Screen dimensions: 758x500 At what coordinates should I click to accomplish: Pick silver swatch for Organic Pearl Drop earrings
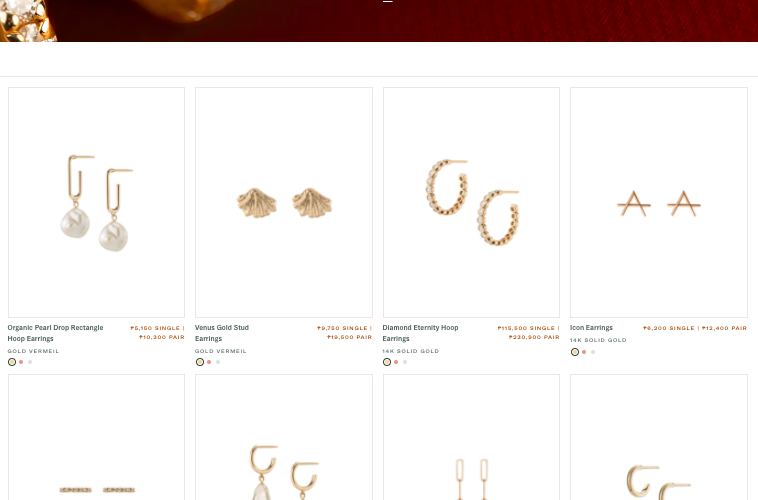tap(30, 362)
